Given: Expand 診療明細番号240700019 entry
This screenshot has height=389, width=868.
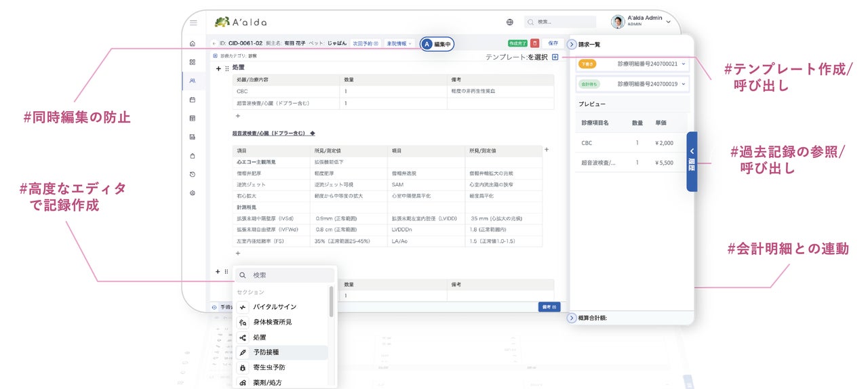Looking at the screenshot, I should (633, 84).
